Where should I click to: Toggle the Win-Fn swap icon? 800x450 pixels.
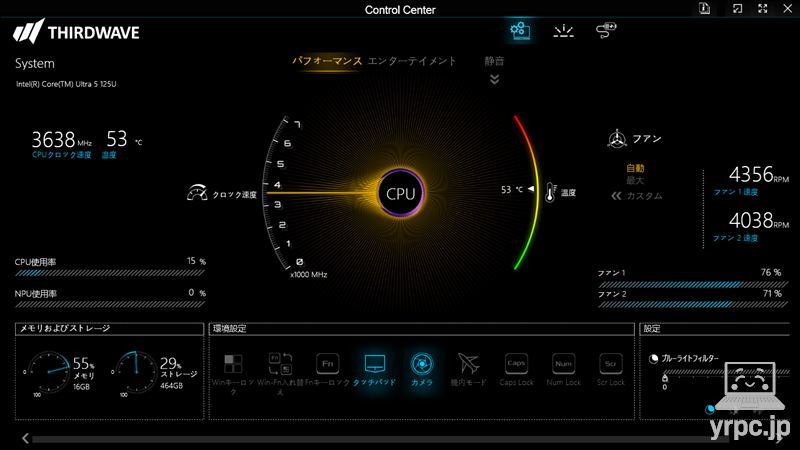280,364
